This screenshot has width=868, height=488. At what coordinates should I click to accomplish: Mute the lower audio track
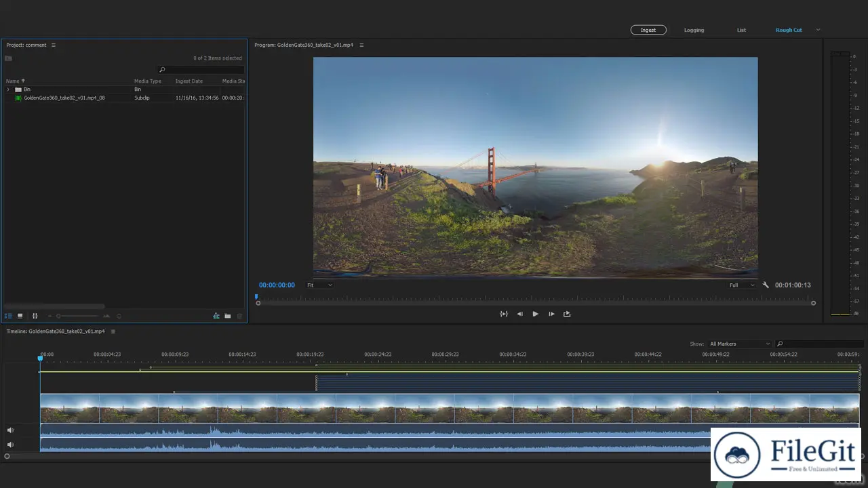[10, 445]
